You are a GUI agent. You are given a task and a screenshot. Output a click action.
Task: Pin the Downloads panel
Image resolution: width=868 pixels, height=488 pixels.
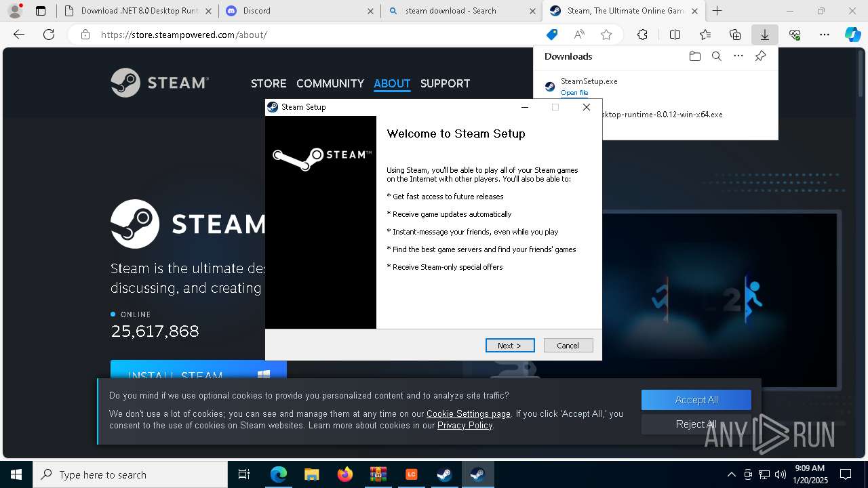point(761,56)
